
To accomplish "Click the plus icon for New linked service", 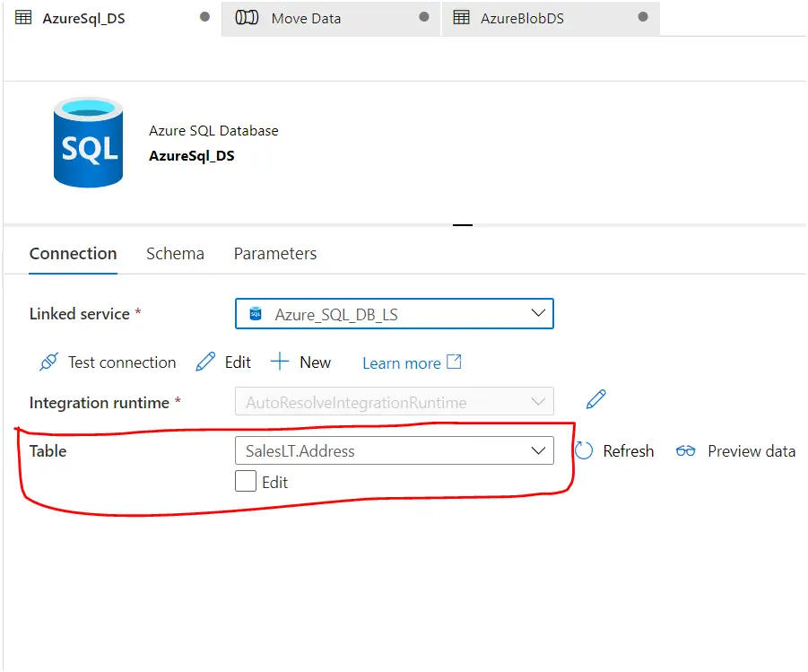I will [x=279, y=362].
